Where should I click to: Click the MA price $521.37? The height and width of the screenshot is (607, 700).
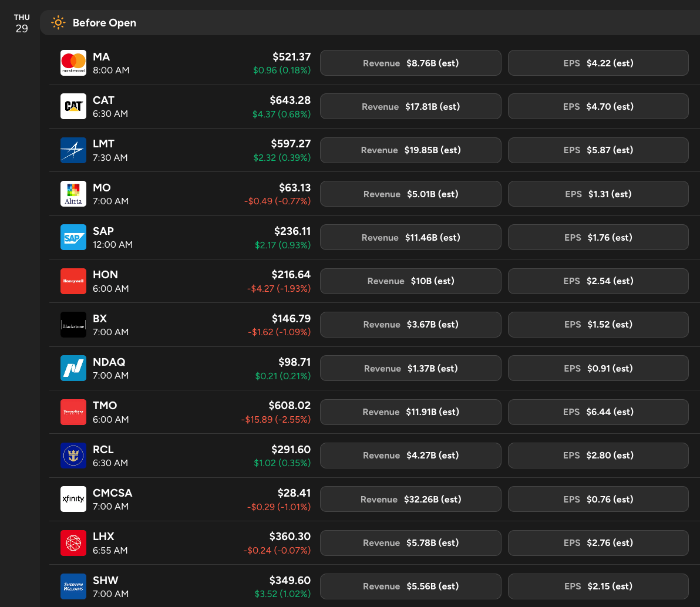click(291, 57)
